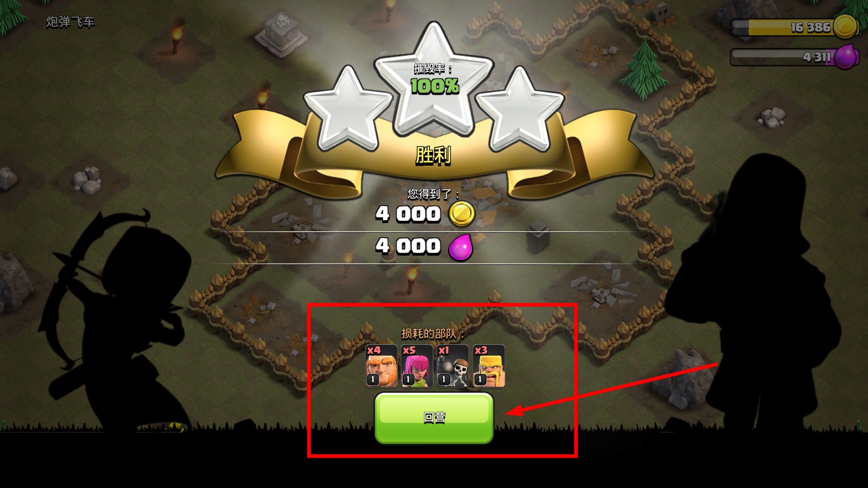Select the Archer troop card x5
This screenshot has width=868, height=488.
(x=417, y=366)
